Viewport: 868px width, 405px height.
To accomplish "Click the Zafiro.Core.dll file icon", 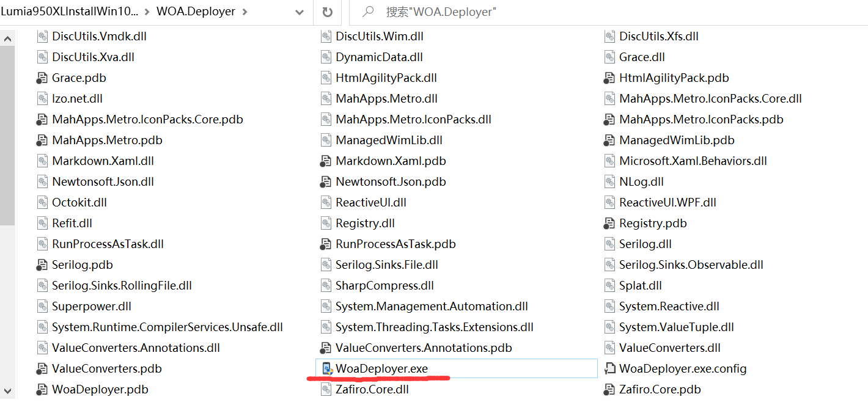I will [x=326, y=389].
